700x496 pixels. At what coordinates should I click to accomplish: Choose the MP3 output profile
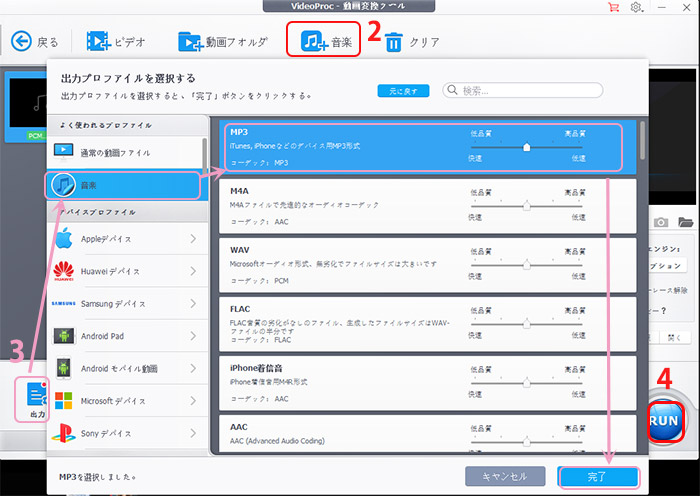pyautogui.click(x=427, y=147)
